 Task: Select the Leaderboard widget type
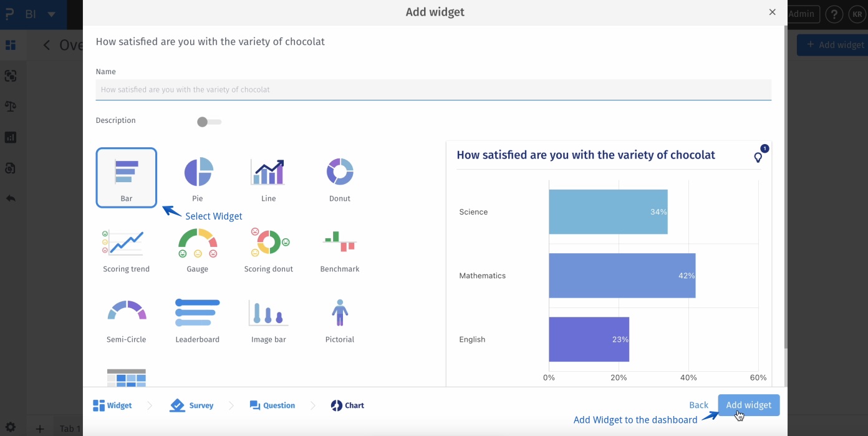pos(197,319)
